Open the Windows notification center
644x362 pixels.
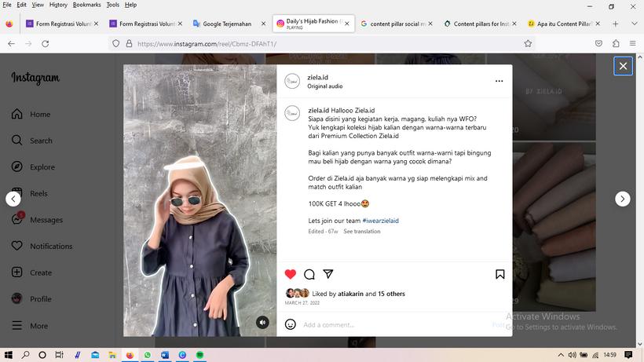(x=628, y=355)
